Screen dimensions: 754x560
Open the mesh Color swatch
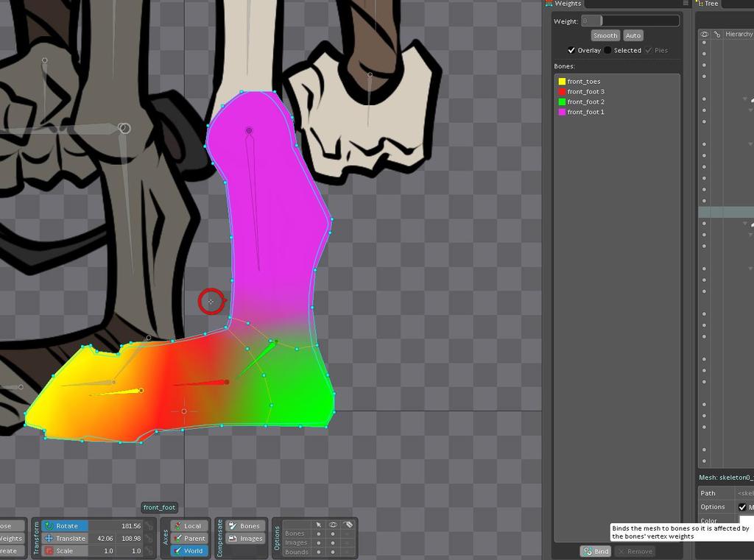point(747,521)
